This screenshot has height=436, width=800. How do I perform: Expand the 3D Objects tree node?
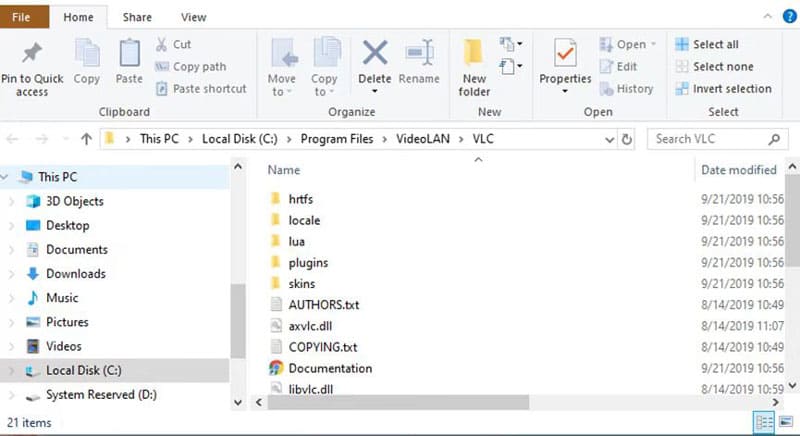[12, 201]
